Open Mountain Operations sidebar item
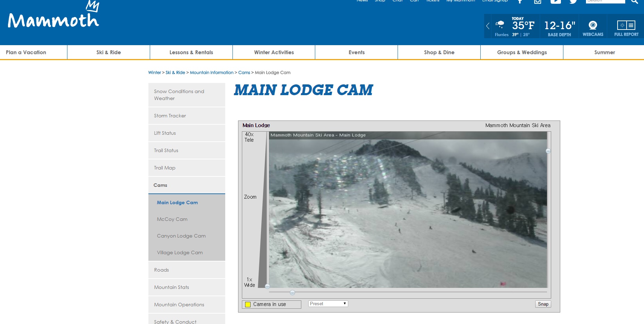Screen dimensions: 644x324 point(187,305)
